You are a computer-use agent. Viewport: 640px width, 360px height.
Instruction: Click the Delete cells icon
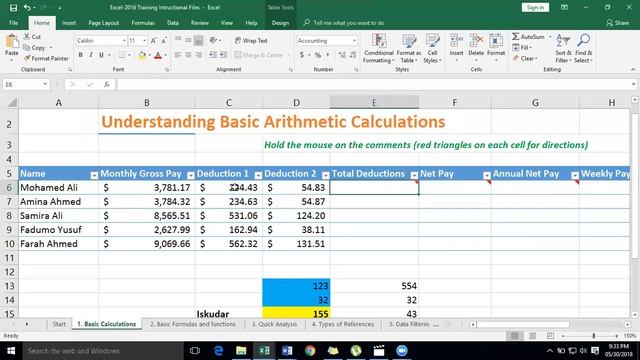[476, 41]
